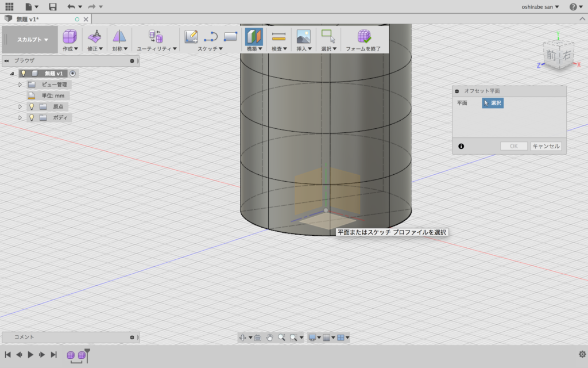Viewport: 588px width, 368px height.
Task: Click the OK button in オフセット平面
Action: pyautogui.click(x=514, y=146)
